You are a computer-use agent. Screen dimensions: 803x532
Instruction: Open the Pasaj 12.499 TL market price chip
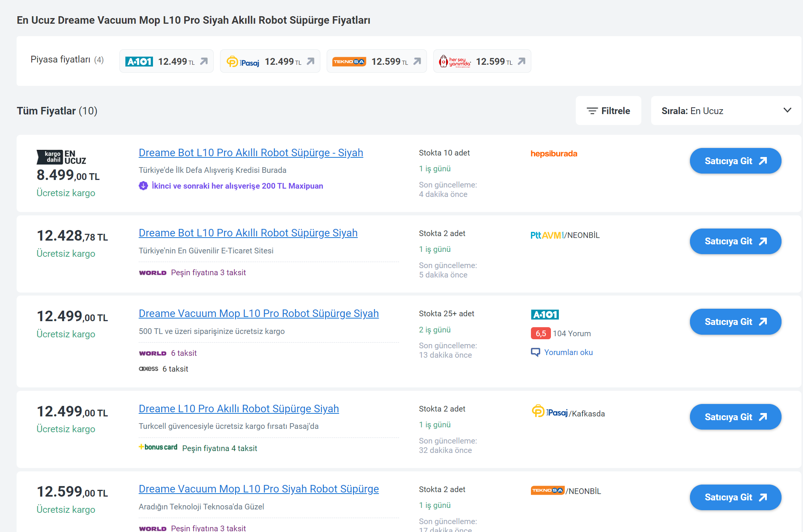[x=270, y=61]
